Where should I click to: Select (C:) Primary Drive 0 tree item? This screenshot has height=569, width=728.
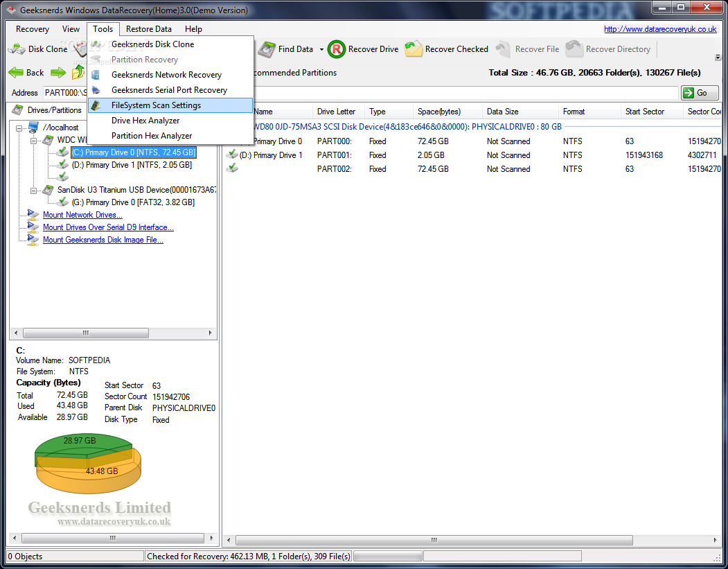coord(134,152)
